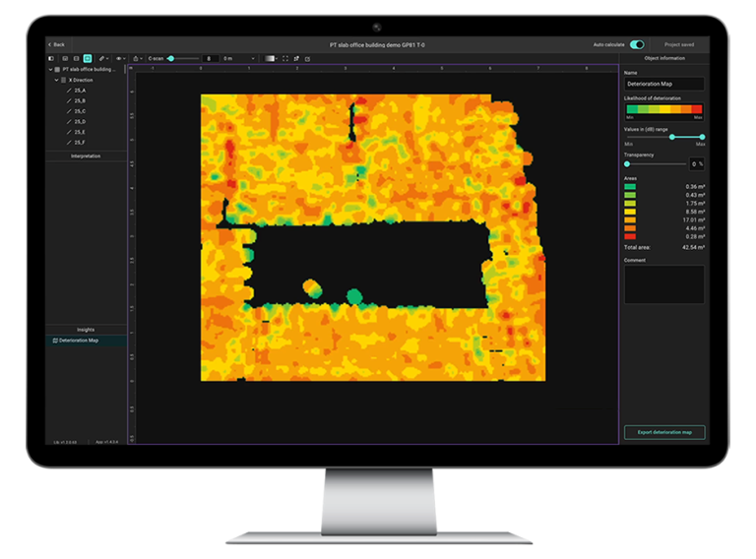
Task: Open the 0 m depth dropdown
Action: 238,58
